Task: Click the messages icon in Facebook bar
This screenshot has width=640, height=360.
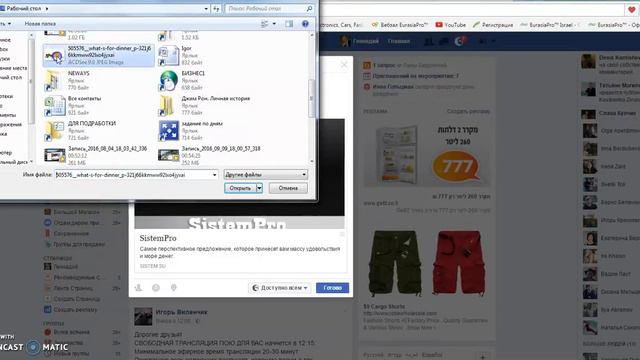Action: click(x=444, y=41)
